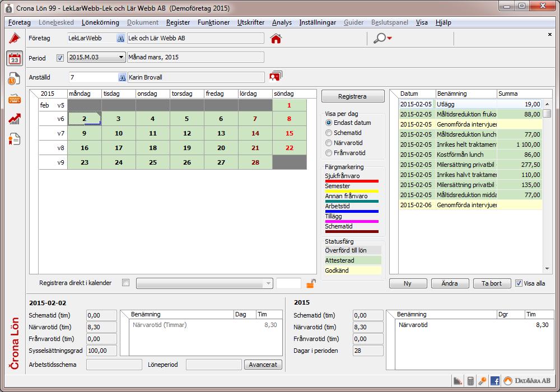Screen dimensions: 560x392
Task: Click the Ta bort button
Action: (492, 283)
